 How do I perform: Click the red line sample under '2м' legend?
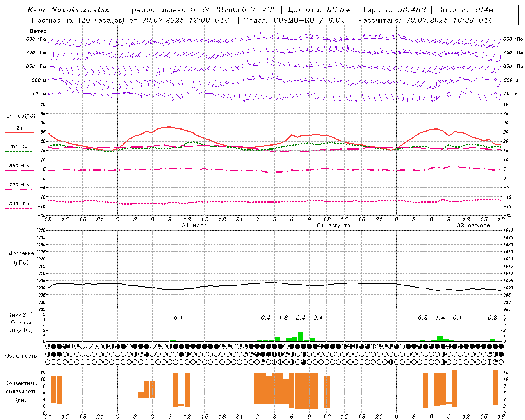click(x=19, y=133)
